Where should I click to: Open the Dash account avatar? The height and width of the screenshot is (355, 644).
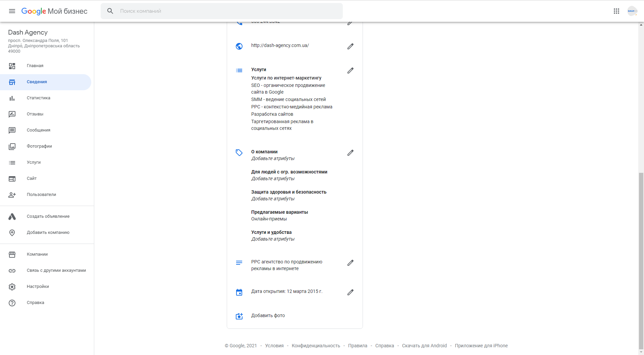(x=632, y=11)
